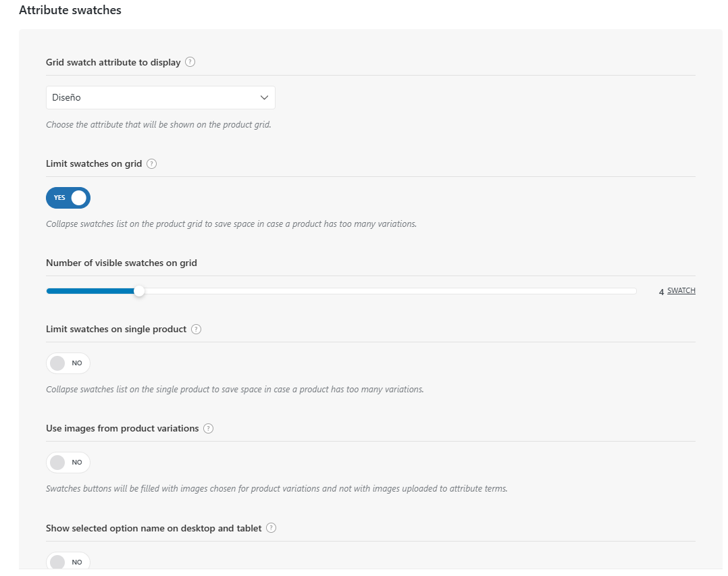Click the Attribute swatches section heading
Image resolution: width=728 pixels, height=576 pixels.
click(x=70, y=10)
